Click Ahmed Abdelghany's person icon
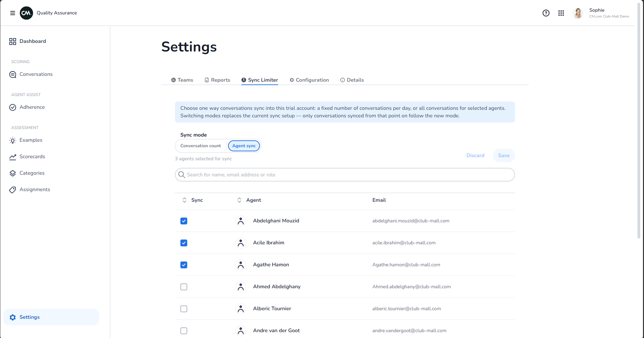This screenshot has width=644, height=338. tap(241, 287)
